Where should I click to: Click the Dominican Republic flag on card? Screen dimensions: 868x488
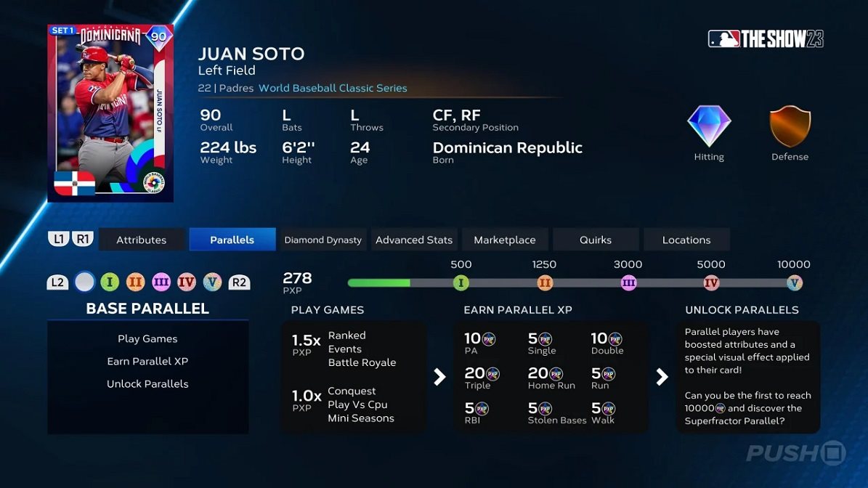[x=75, y=183]
